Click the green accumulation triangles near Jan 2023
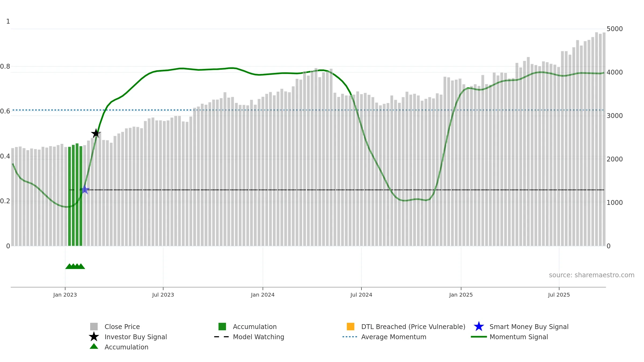The width and height of the screenshot is (644, 362). coord(75,266)
